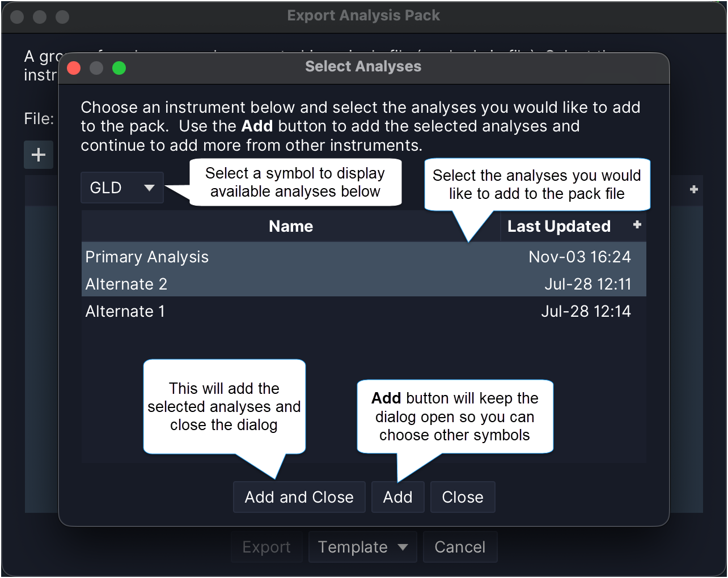
Task: Click the small plus icon in Export Pack table header
Action: 693,189
